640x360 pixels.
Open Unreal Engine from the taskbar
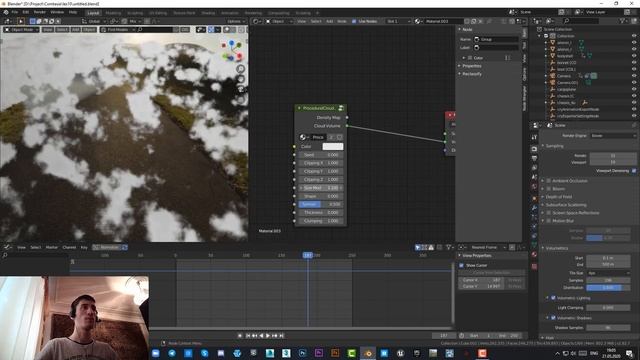tap(400, 353)
